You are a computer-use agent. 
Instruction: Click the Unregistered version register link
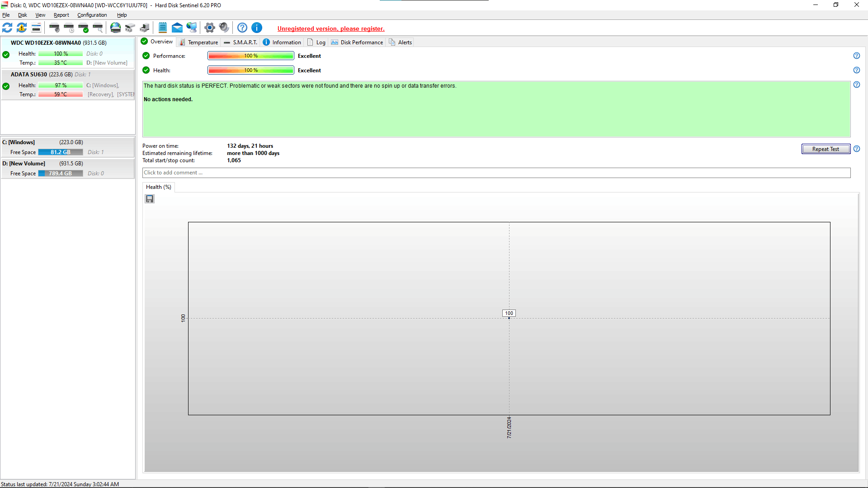point(331,28)
